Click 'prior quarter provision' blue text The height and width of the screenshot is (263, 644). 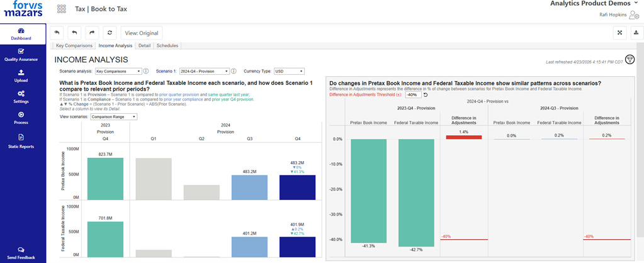179,94
